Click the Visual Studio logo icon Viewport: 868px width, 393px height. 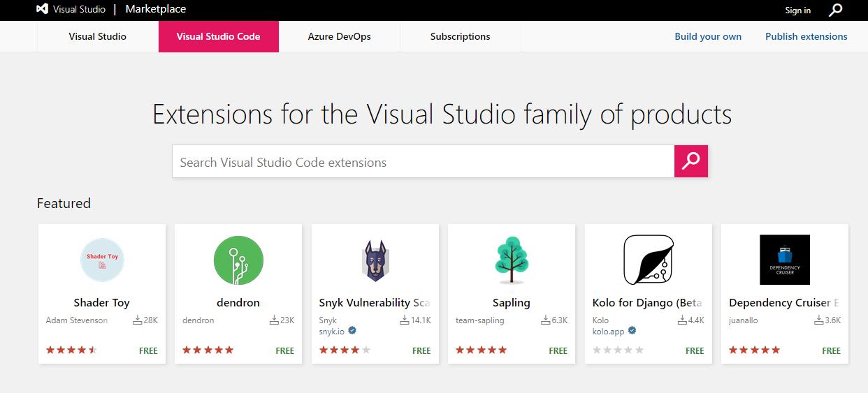(x=43, y=10)
